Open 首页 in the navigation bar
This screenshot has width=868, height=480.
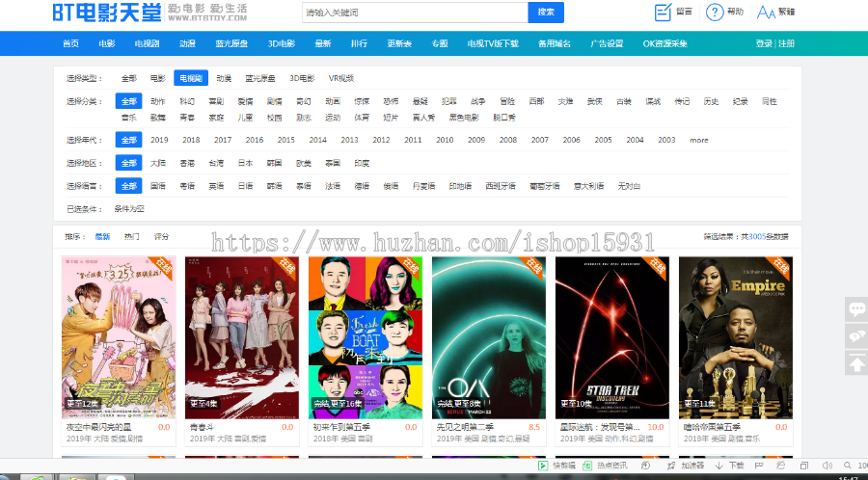coord(70,43)
